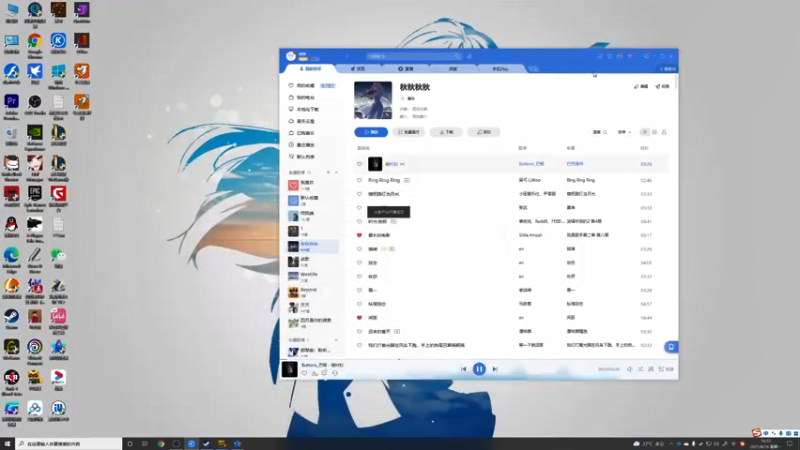Viewport: 800px width, 450px height.
Task: Add a new playlist with the plus icon
Action: [328, 172]
